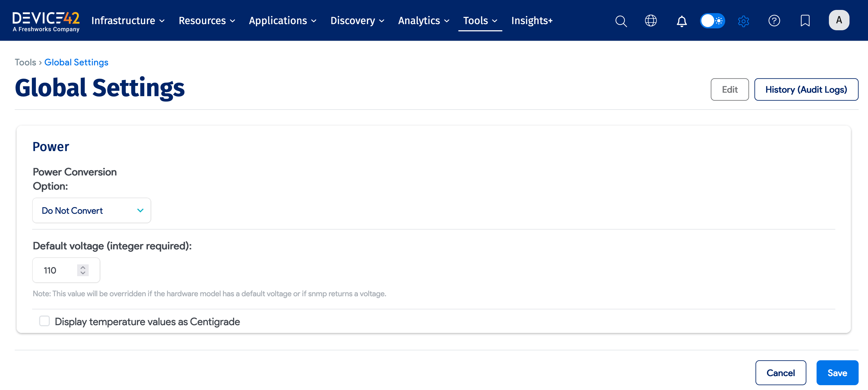
Task: Open the globe language icon
Action: (651, 21)
